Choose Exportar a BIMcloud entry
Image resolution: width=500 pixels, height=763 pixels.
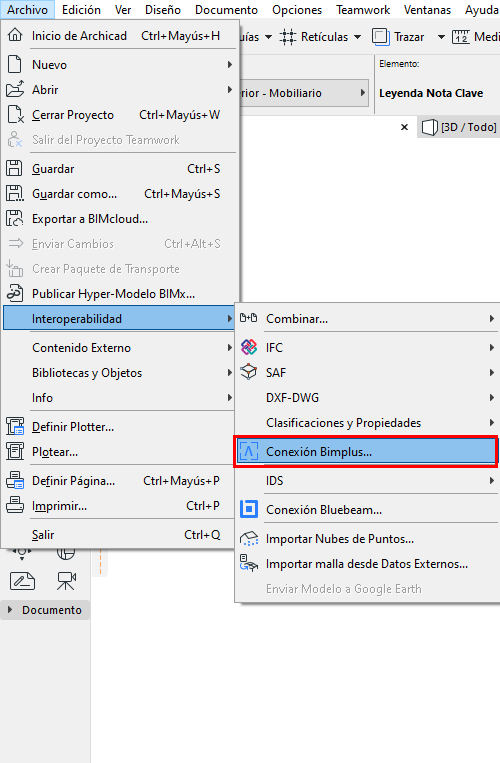(x=120, y=218)
